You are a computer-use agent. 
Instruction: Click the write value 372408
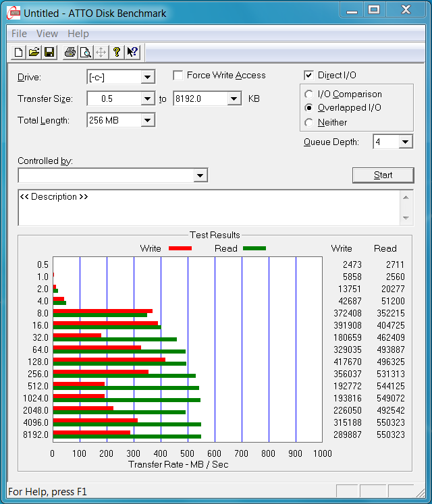click(x=348, y=313)
